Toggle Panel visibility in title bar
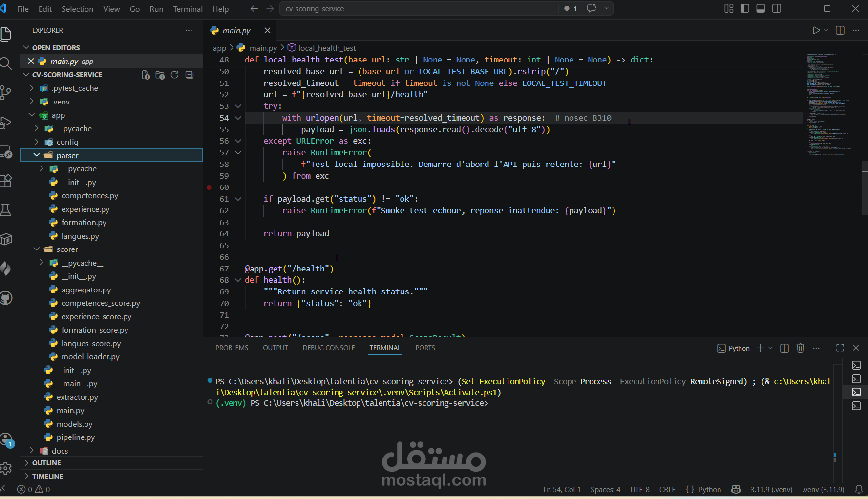The height and width of the screenshot is (499, 868). [x=761, y=8]
